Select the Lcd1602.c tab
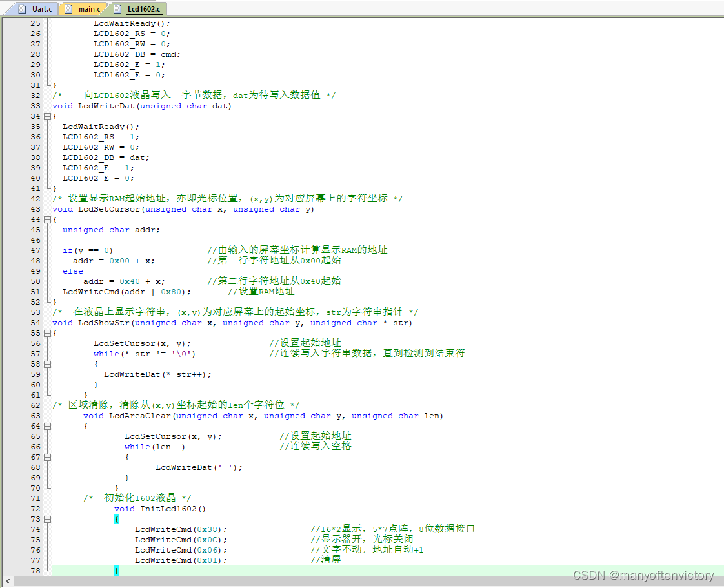The image size is (724, 588). click(x=137, y=9)
